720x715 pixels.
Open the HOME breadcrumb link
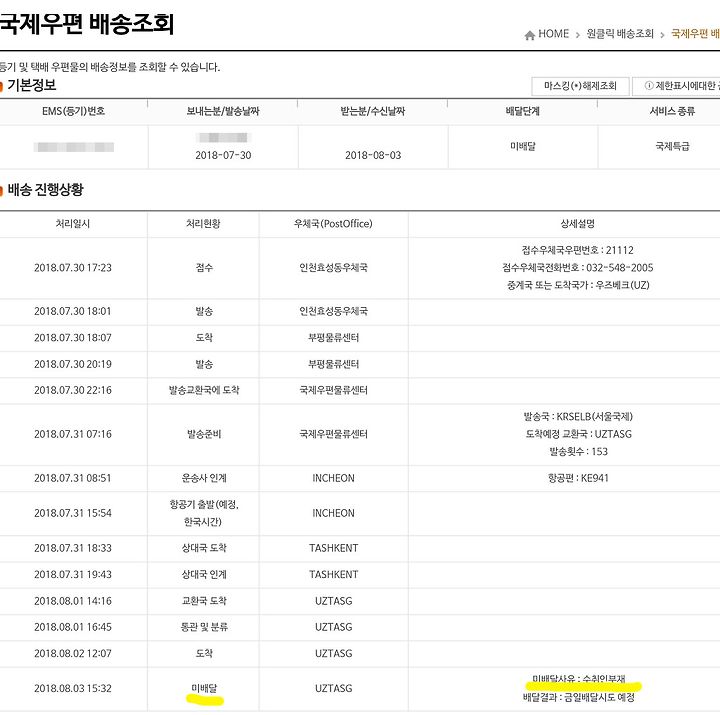point(553,34)
